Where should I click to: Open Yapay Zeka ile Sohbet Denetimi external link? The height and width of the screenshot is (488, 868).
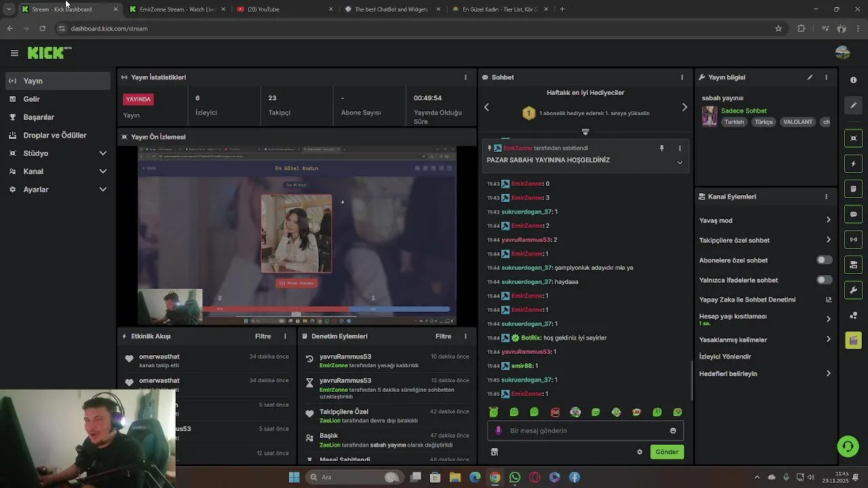(x=828, y=300)
